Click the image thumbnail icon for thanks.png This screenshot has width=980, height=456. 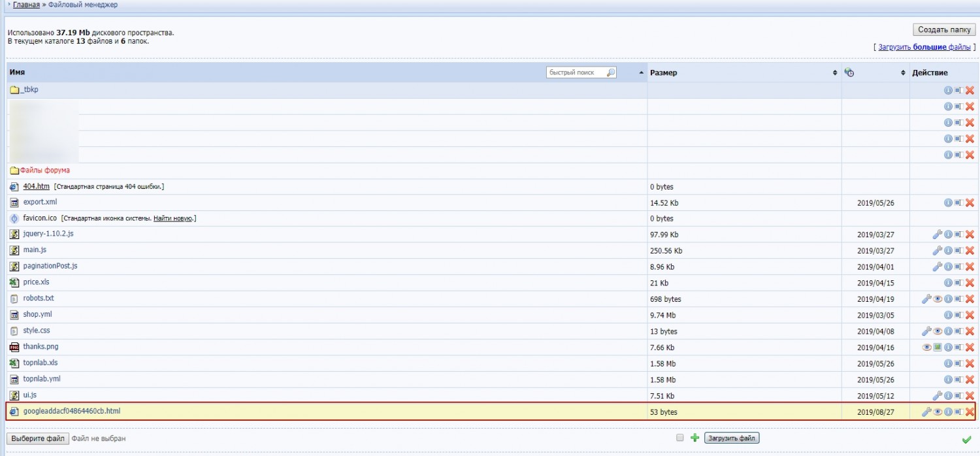coord(937,348)
